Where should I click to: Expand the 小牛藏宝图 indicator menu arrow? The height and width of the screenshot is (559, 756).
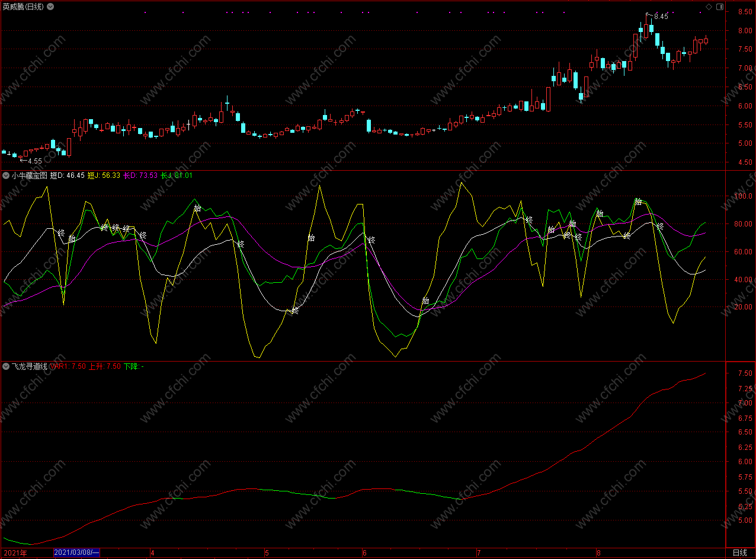(5, 175)
